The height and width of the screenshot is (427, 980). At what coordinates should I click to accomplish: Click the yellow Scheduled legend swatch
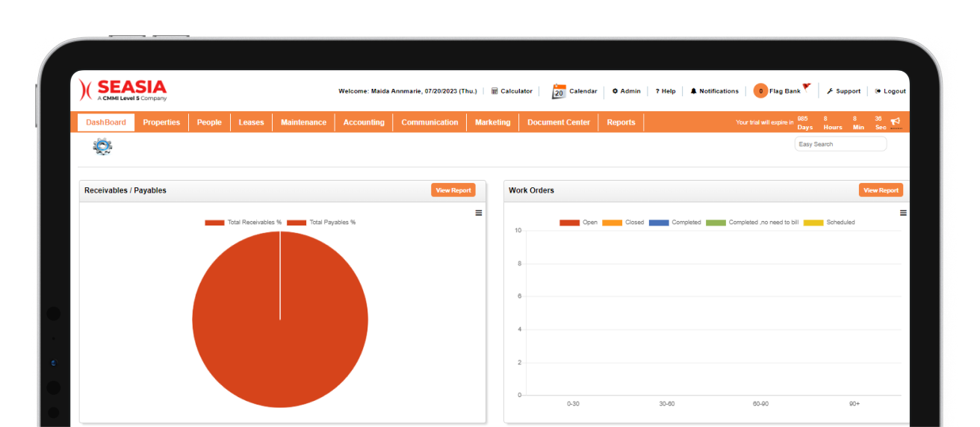coord(813,222)
